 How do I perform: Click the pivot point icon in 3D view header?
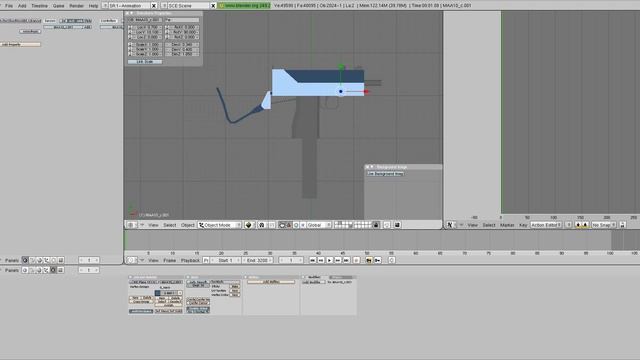coord(262,225)
